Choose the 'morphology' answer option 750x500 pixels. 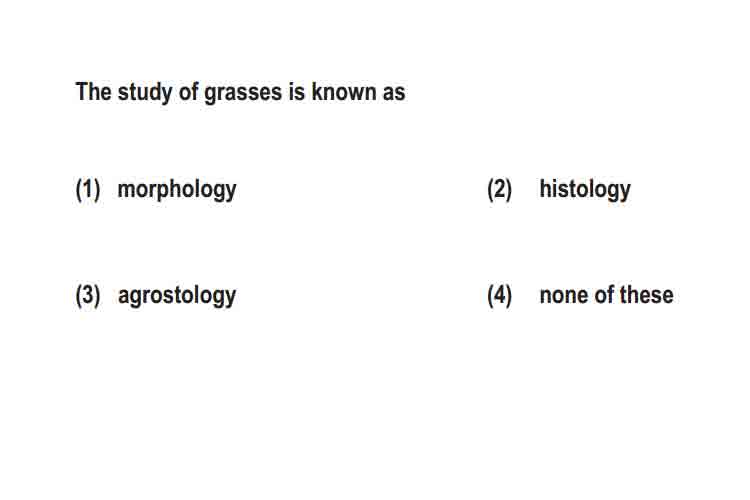pyautogui.click(x=176, y=190)
